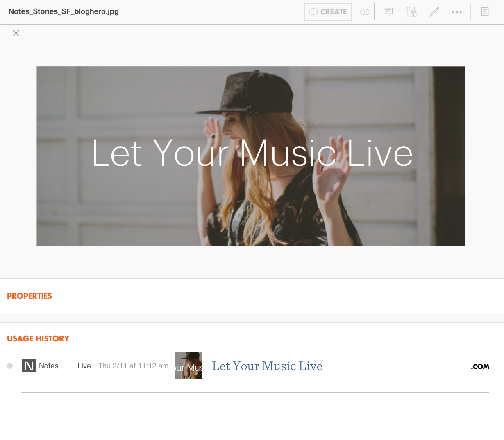This screenshot has width=504, height=440.
Task: Click the .COM site label
Action: [x=480, y=366]
